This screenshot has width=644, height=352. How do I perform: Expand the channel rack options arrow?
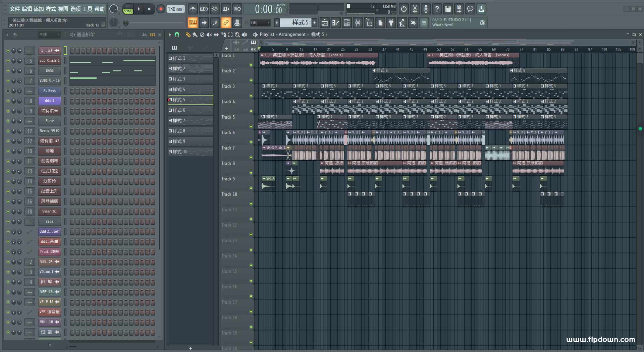click(7, 35)
